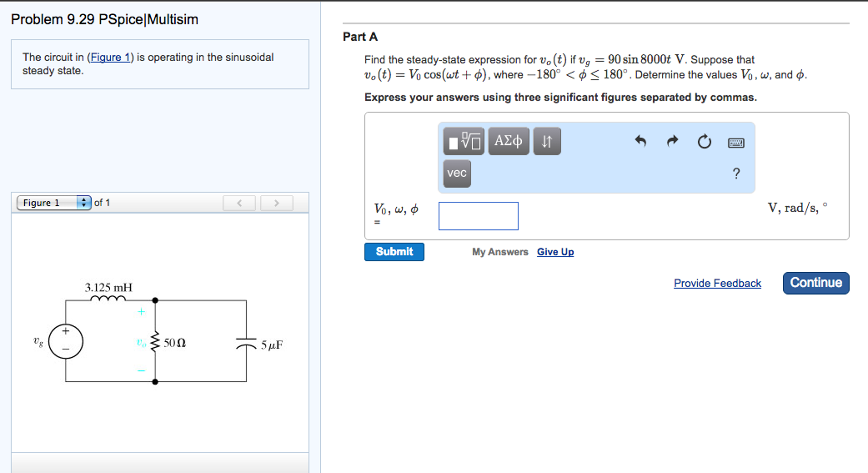Click the question mark help icon
The image size is (868, 473).
click(736, 173)
